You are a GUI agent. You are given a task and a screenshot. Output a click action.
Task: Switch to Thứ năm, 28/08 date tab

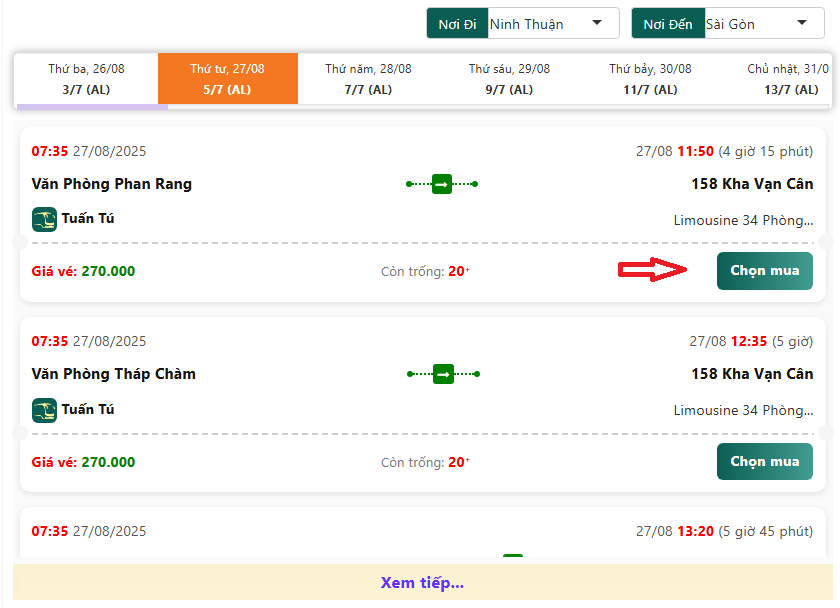(x=368, y=79)
